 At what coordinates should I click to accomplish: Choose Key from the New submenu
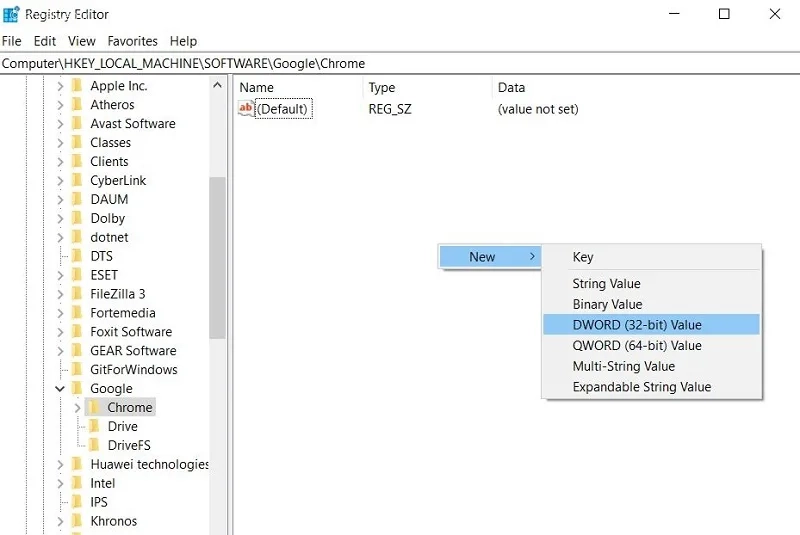pos(652,257)
